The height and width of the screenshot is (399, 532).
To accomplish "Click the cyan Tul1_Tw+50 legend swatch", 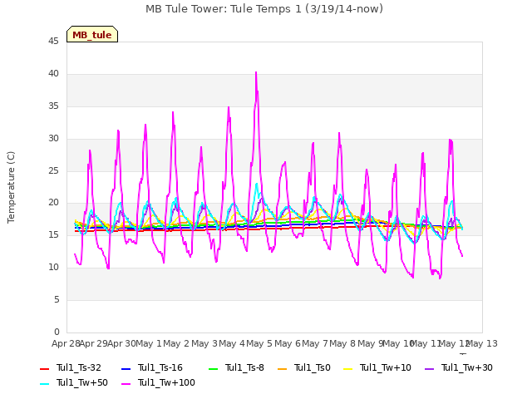I will [x=44, y=383].
